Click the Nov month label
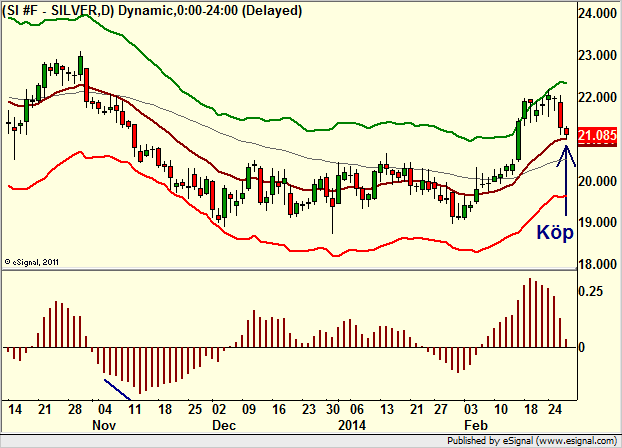622x448 pixels. 104,425
